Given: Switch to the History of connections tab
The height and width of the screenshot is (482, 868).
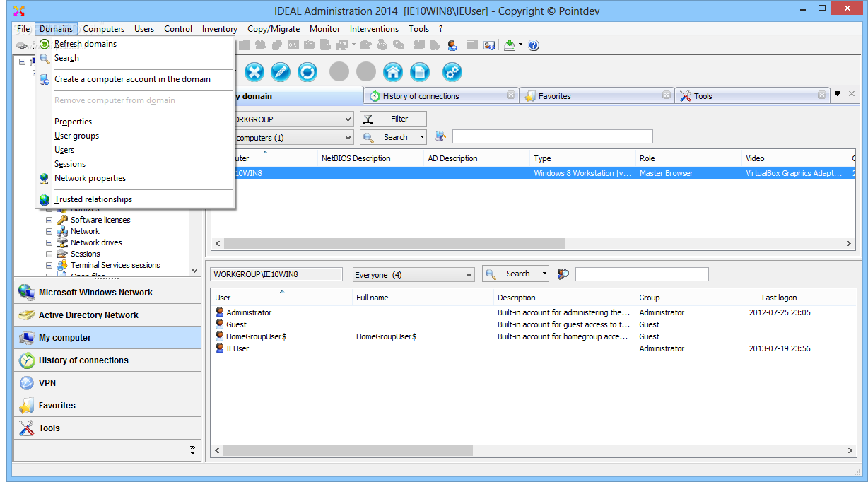Looking at the screenshot, I should pos(442,95).
